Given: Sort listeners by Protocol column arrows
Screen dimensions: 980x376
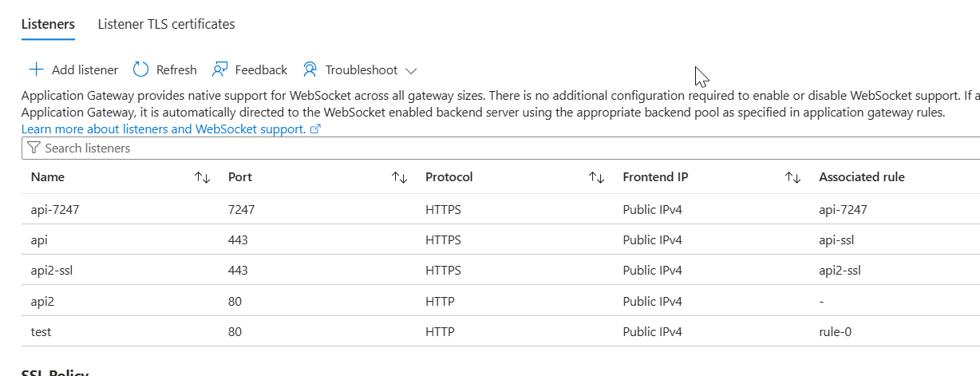Looking at the screenshot, I should tap(596, 177).
